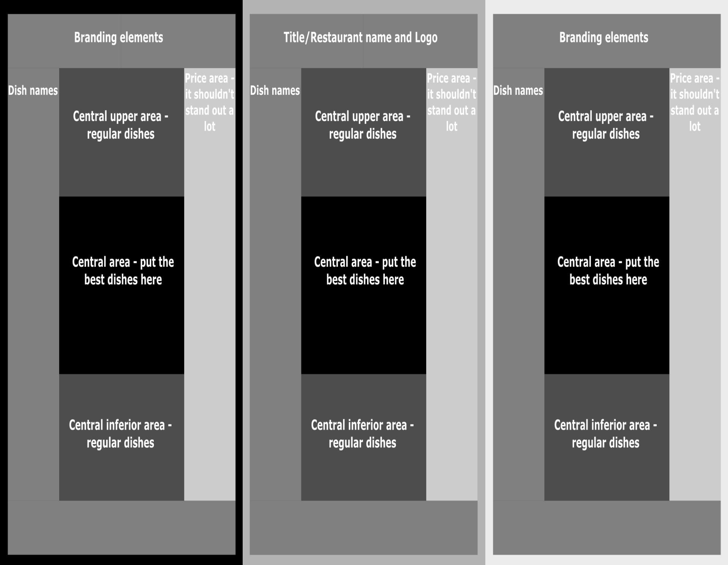728x565 pixels.
Task: Select the center menu layout template
Action: point(364,282)
